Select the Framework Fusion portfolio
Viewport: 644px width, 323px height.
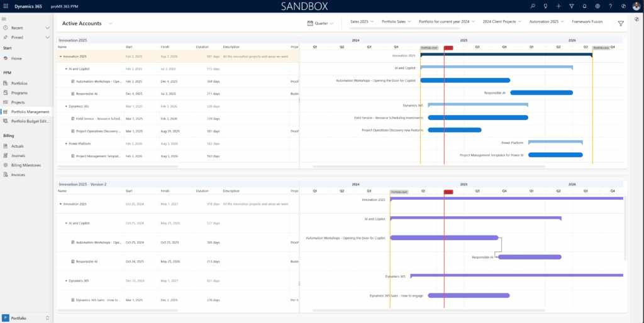587,22
